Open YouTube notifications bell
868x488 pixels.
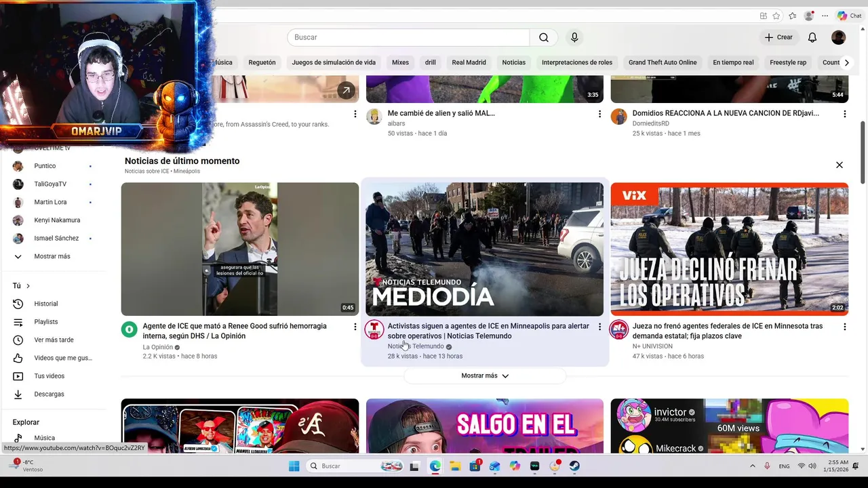click(x=812, y=37)
